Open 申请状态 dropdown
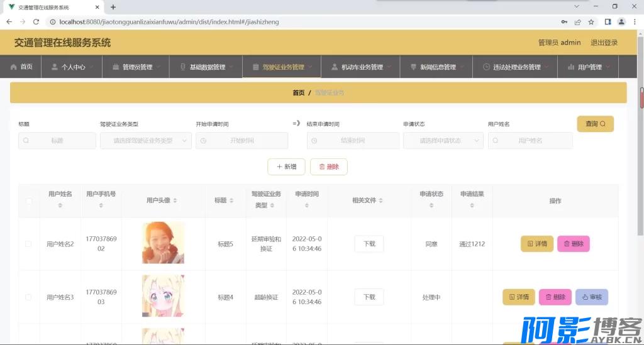This screenshot has height=345, width=644. click(x=443, y=140)
